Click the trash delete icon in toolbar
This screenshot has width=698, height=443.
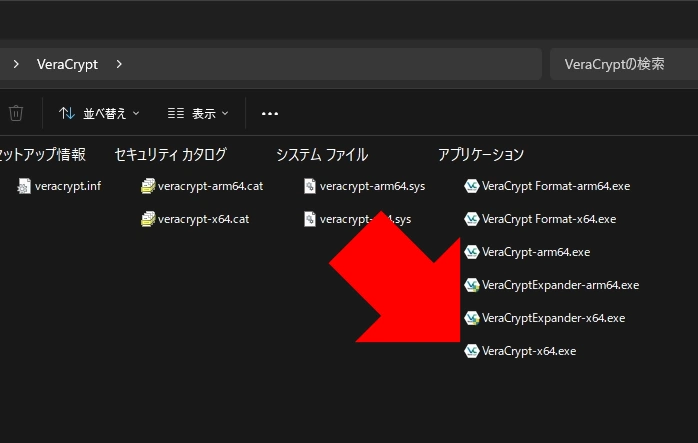(16, 113)
